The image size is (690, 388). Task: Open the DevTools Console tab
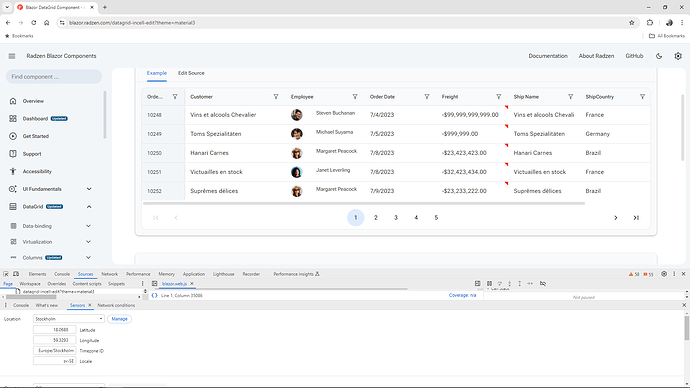click(62, 274)
